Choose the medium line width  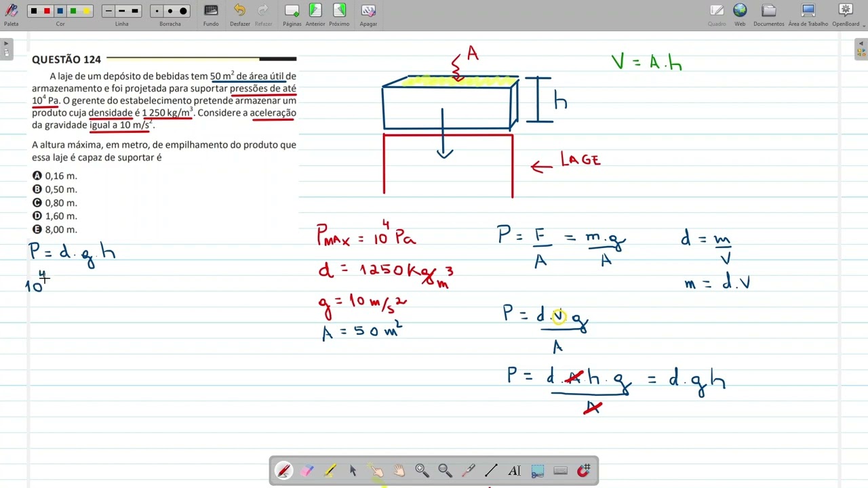(121, 11)
